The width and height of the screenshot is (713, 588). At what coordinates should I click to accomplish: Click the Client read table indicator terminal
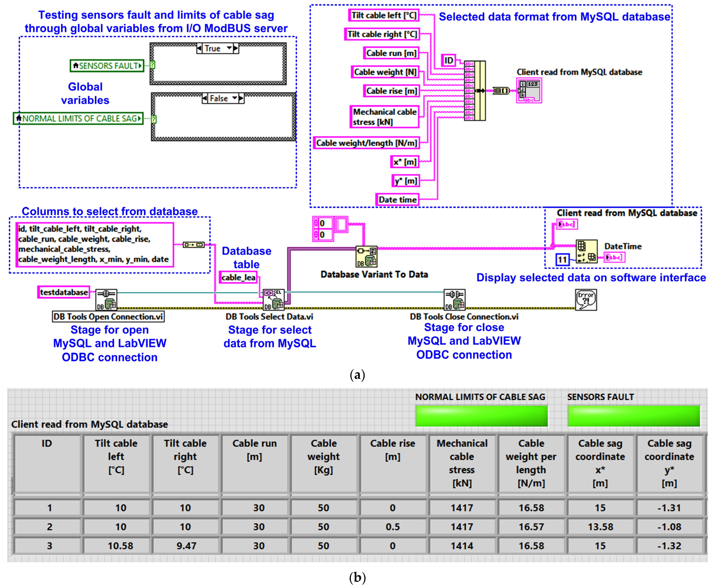(529, 90)
